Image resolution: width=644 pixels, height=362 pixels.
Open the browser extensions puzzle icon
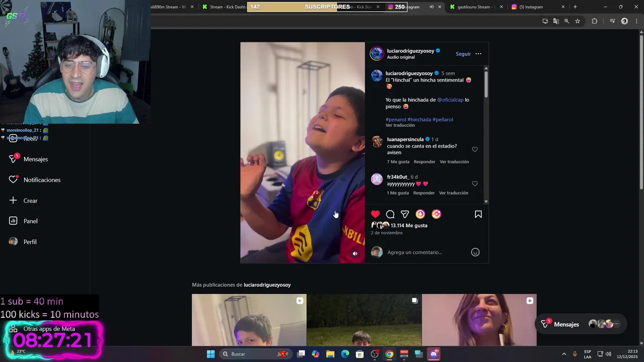595,21
